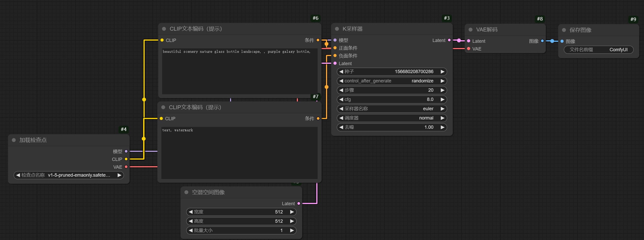Increase cfg value with right arrow

442,99
